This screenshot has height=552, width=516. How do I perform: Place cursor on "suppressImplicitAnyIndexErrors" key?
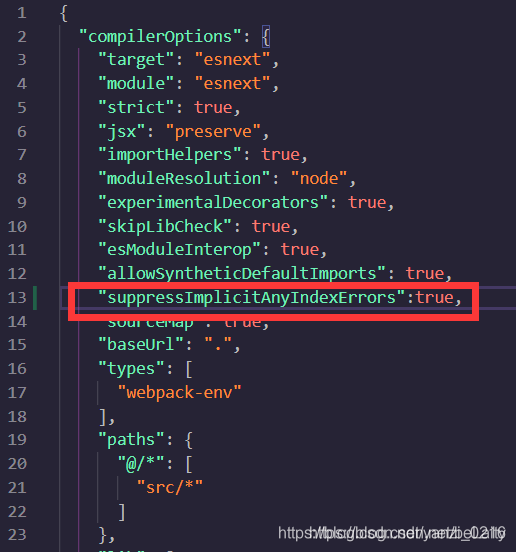coord(252,298)
